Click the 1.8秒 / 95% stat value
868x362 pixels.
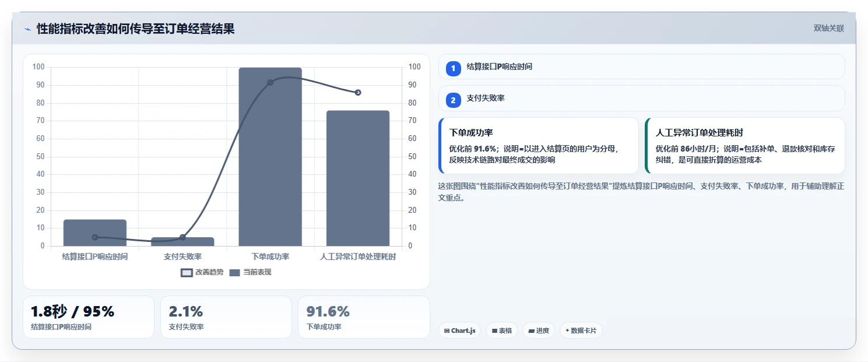[72, 312]
